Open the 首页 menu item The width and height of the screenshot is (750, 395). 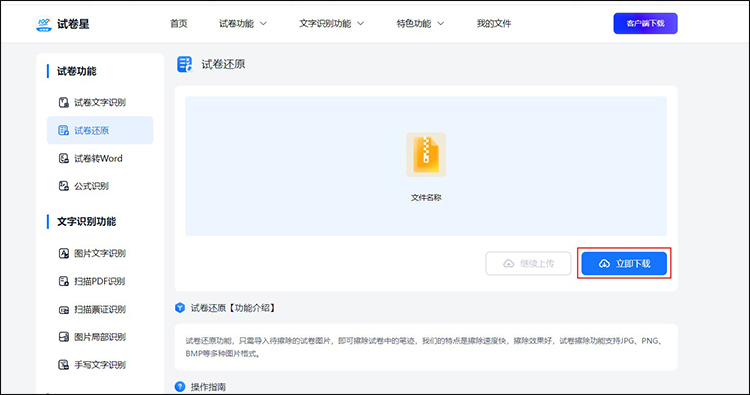[179, 23]
